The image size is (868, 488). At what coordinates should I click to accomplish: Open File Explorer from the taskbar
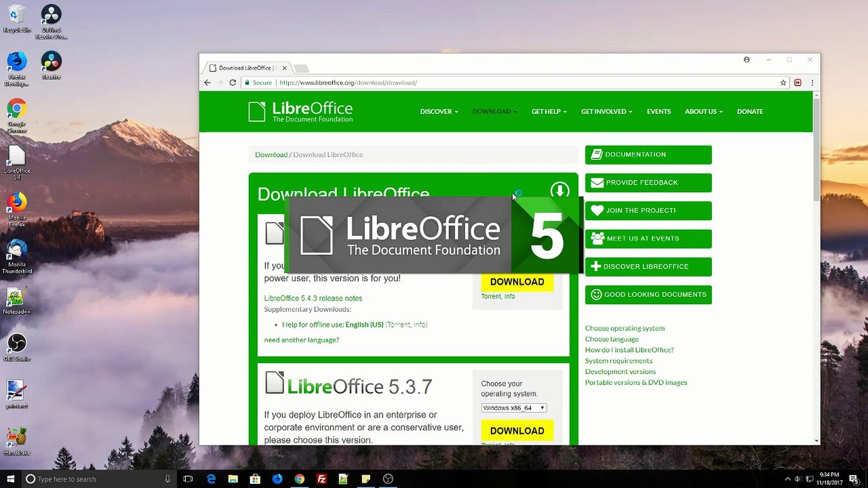pyautogui.click(x=233, y=479)
